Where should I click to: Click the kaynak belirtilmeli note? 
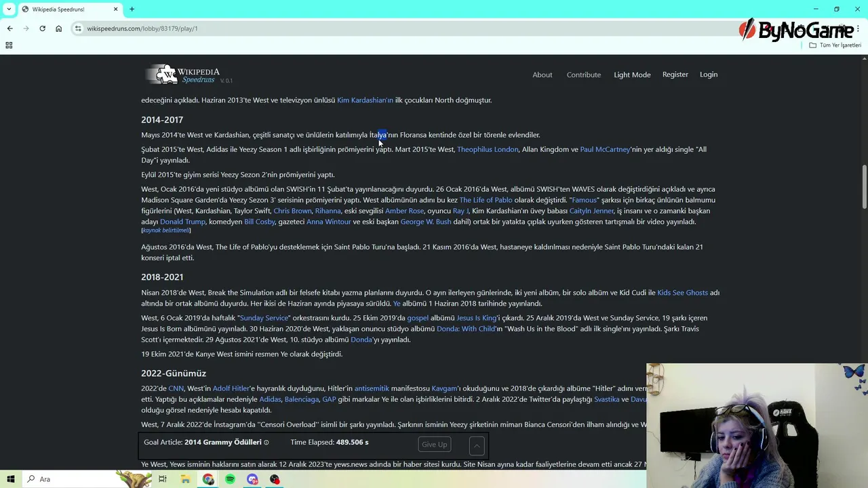pos(165,230)
